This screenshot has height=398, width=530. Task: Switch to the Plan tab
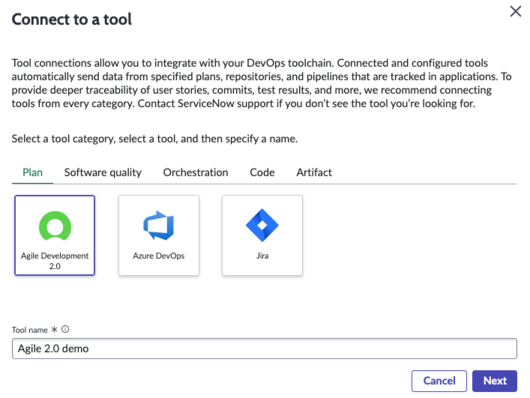click(32, 173)
